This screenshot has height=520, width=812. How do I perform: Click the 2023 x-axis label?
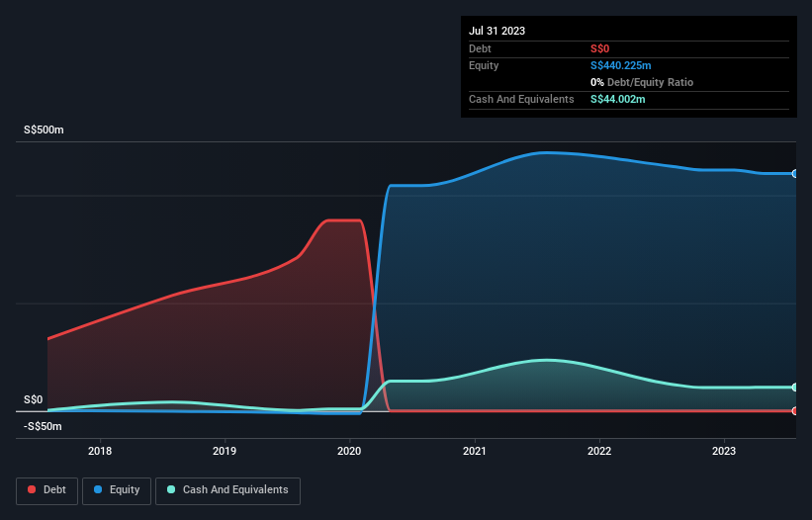pyautogui.click(x=723, y=451)
